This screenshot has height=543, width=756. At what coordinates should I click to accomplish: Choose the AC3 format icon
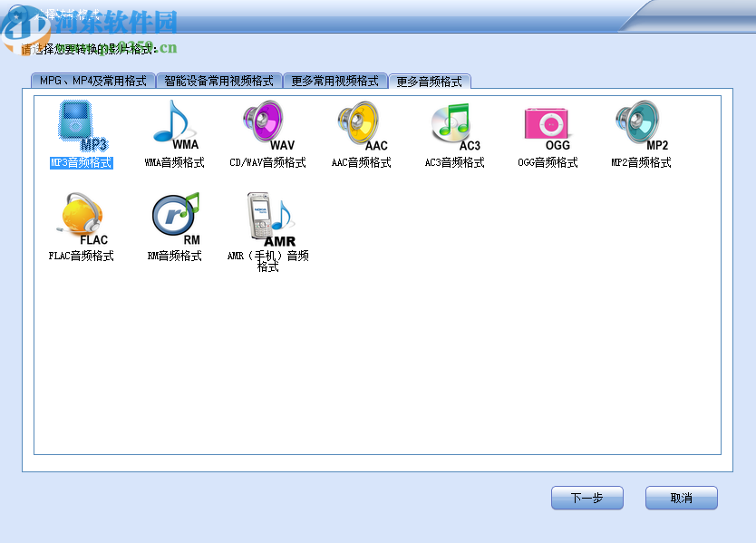(452, 122)
